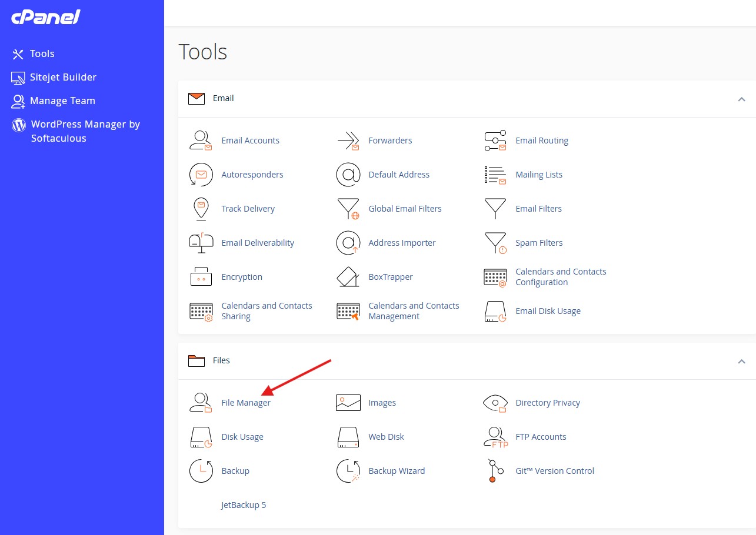This screenshot has width=756, height=535.
Task: Click the FTP Accounts icon
Action: pos(495,437)
